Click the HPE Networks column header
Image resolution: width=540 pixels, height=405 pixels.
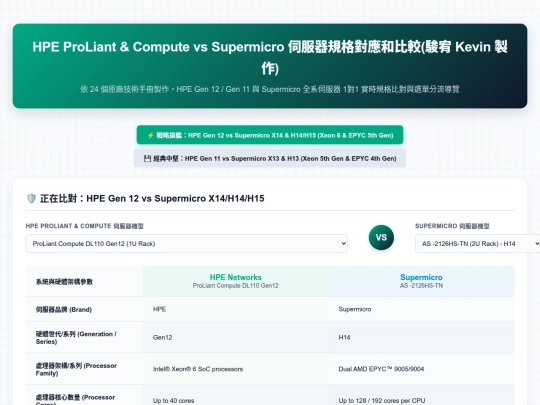236,281
